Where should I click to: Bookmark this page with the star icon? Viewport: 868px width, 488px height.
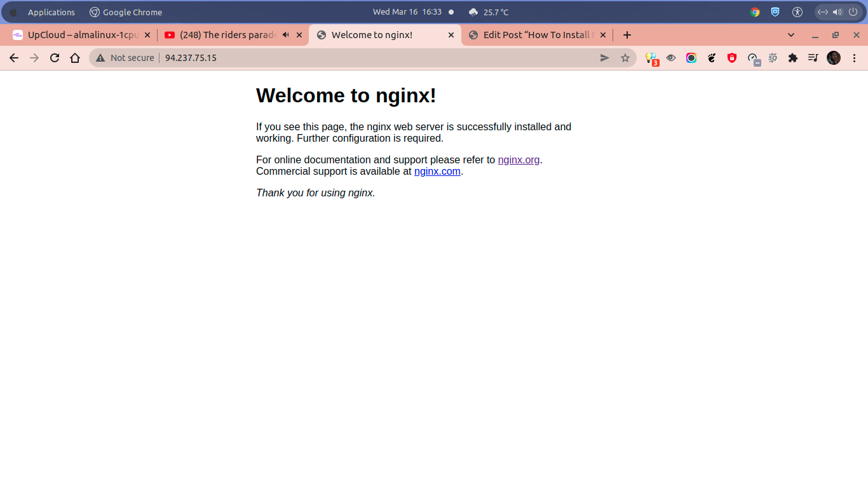coord(625,58)
